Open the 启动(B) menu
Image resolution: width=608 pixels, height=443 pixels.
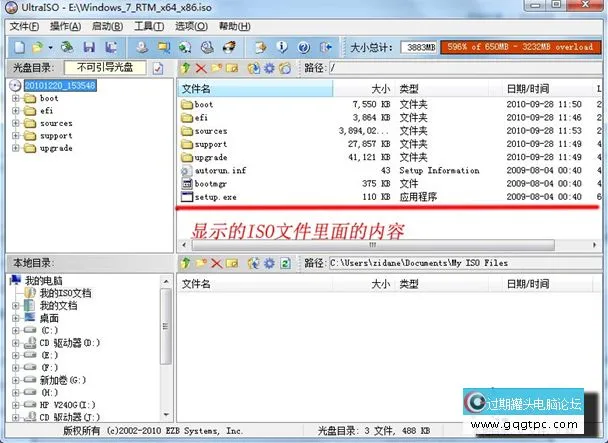(x=107, y=26)
